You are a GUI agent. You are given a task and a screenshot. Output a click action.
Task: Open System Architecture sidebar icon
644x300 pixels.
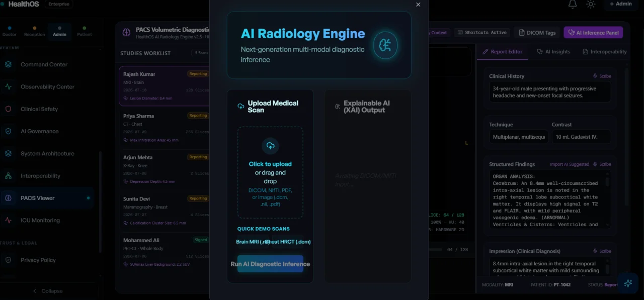tap(8, 153)
